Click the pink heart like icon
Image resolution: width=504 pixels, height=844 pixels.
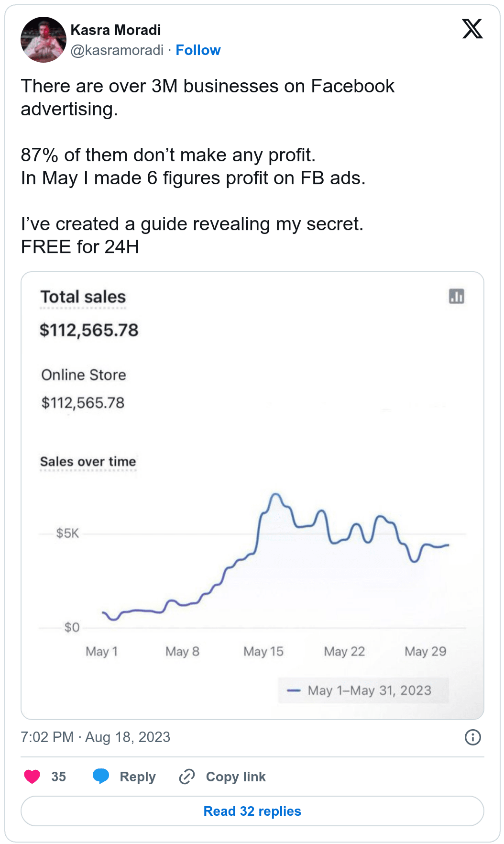[32, 777]
